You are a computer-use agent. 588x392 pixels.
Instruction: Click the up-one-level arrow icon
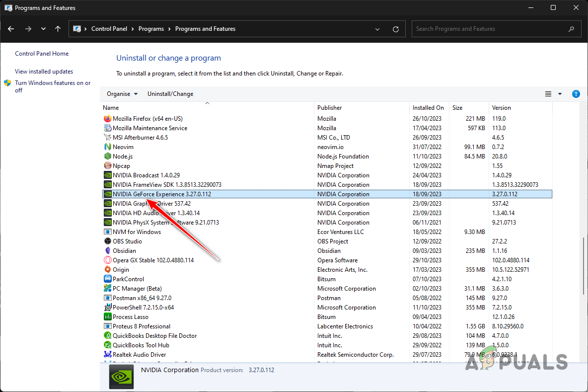(x=58, y=29)
